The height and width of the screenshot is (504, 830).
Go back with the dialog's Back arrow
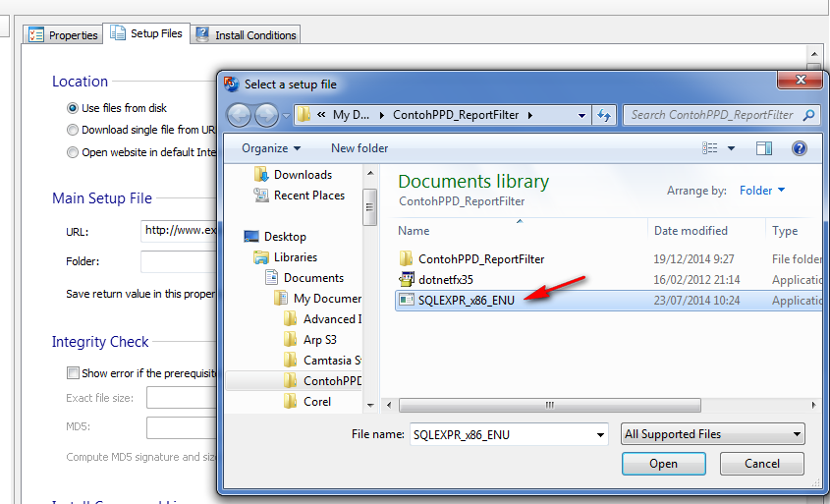point(239,115)
